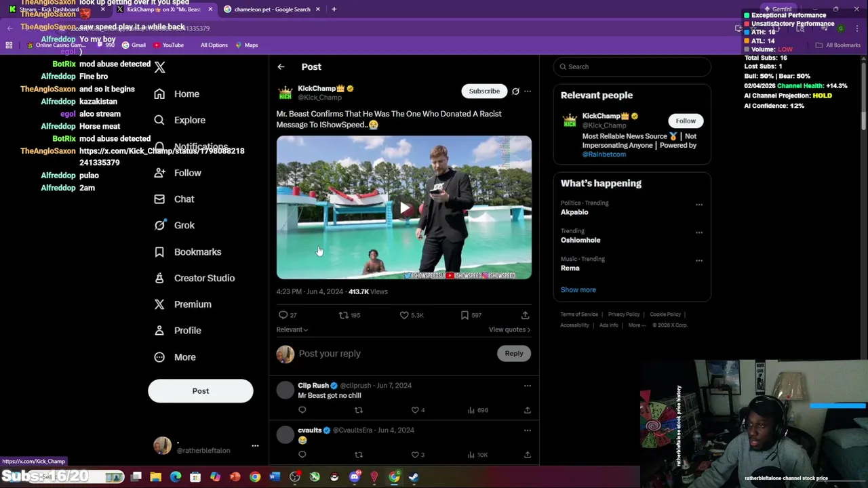Open the Grok icon in sidebar

point(159,225)
